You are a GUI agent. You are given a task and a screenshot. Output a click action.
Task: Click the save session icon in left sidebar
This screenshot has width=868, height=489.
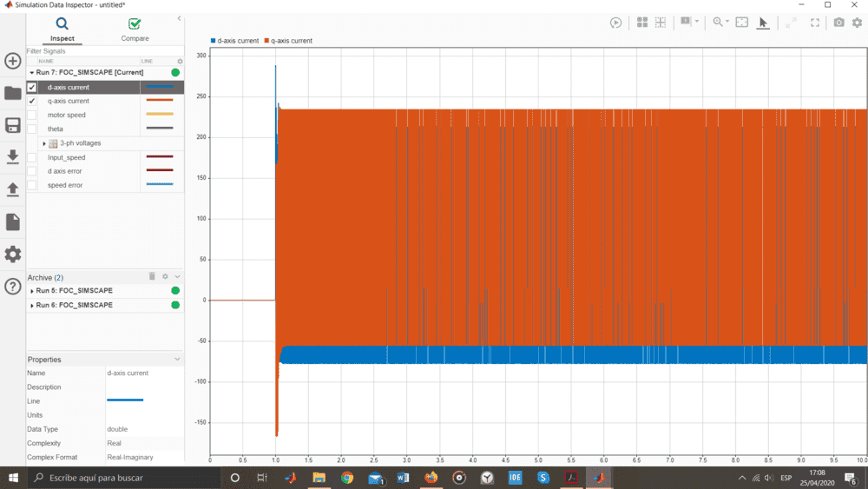click(13, 125)
